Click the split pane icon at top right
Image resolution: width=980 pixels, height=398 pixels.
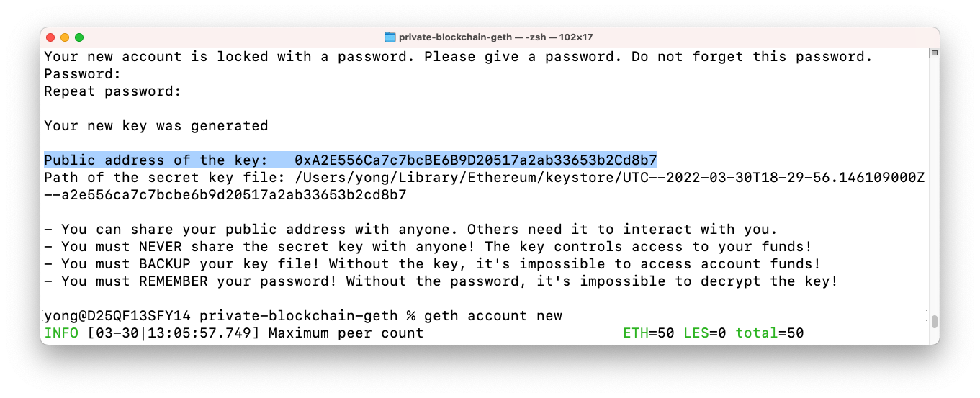point(934,53)
